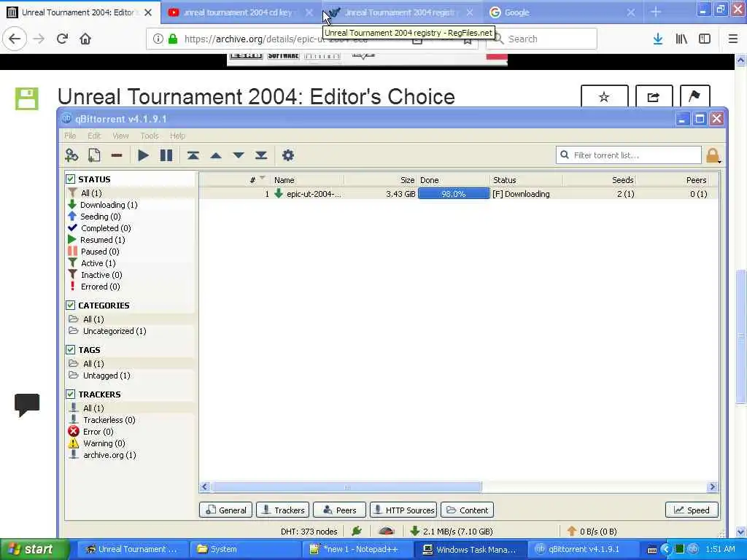This screenshot has width=747, height=560.
Task: Click the browser page vertical scrollbar
Action: tap(740, 335)
